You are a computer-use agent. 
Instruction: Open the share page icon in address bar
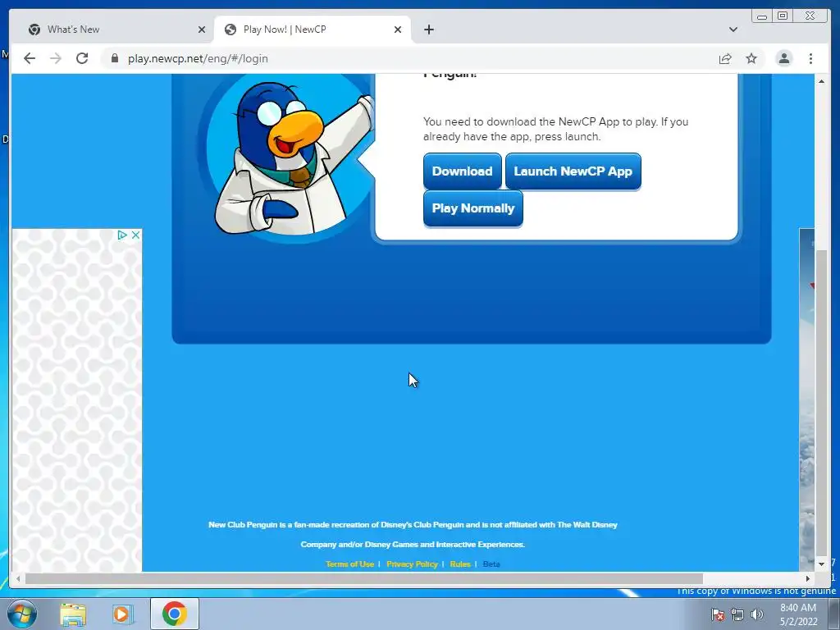click(x=725, y=58)
